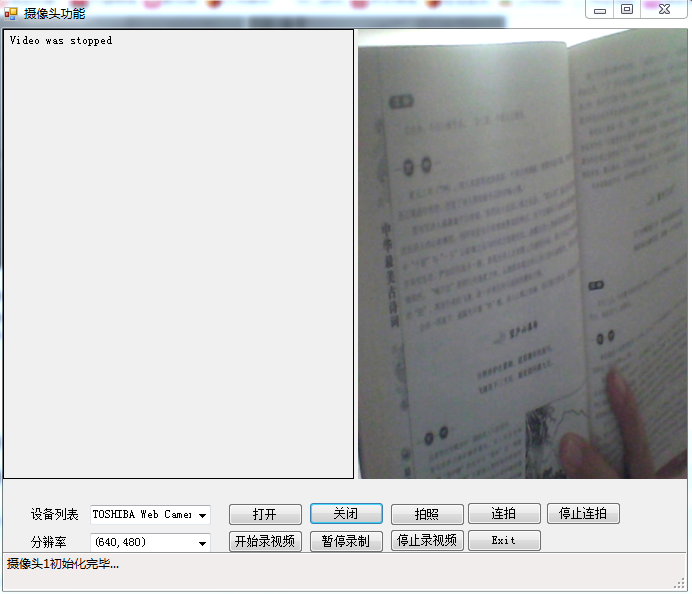The height and width of the screenshot is (594, 692).
Task: Maximize the 摄像头功能 window
Action: [x=627, y=10]
